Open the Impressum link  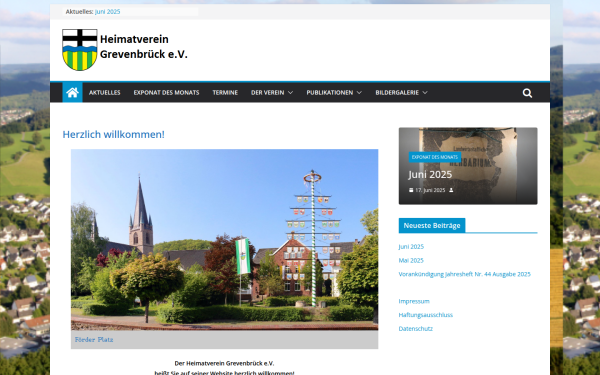coord(414,302)
